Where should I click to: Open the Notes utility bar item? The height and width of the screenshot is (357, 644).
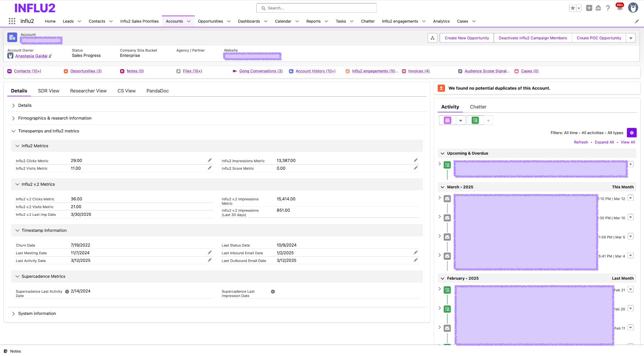13,351
